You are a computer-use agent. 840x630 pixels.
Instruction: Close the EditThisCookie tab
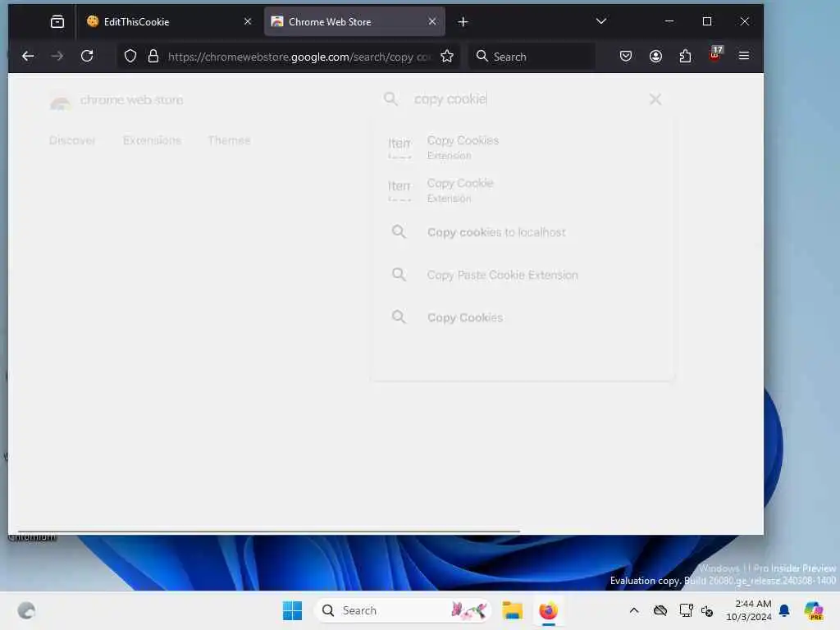click(x=248, y=21)
